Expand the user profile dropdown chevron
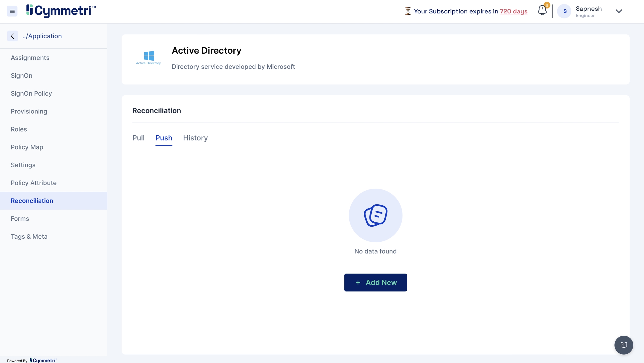 [x=619, y=11]
